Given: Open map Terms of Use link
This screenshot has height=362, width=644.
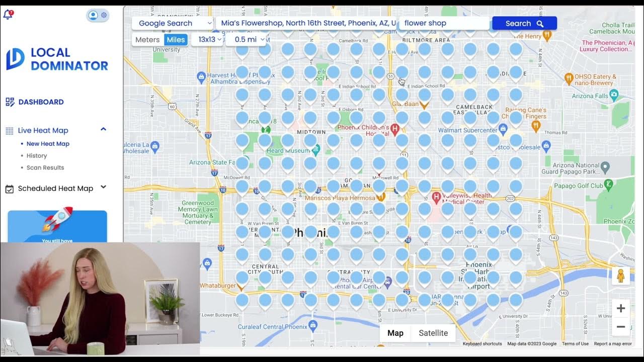Looking at the screenshot, I should click(x=575, y=344).
